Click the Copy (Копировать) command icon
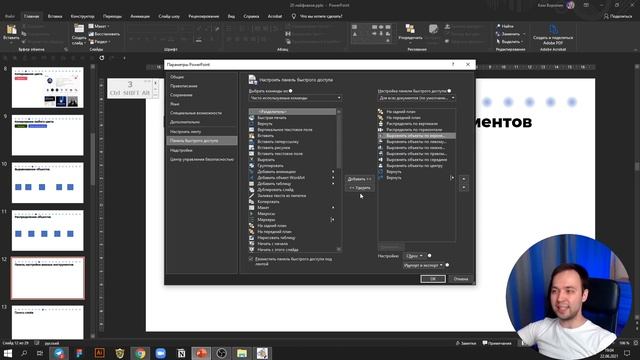Image resolution: width=640 pixels, height=360 pixels. coord(252,202)
